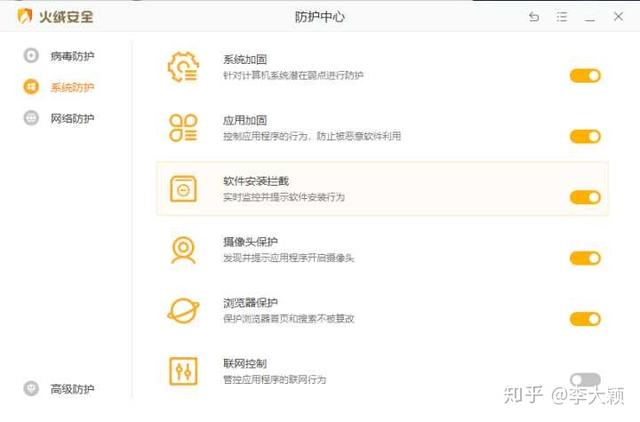Click the 防护中心 window title
This screenshot has width=640, height=422.
coord(320,17)
